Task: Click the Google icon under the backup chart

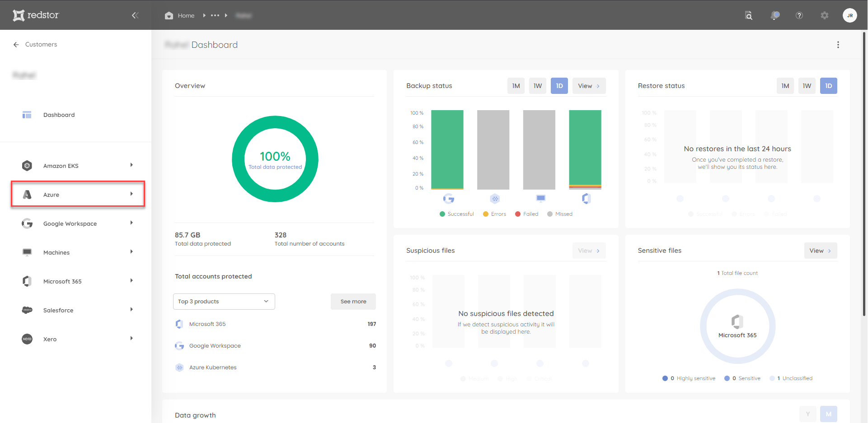Action: pyautogui.click(x=448, y=199)
